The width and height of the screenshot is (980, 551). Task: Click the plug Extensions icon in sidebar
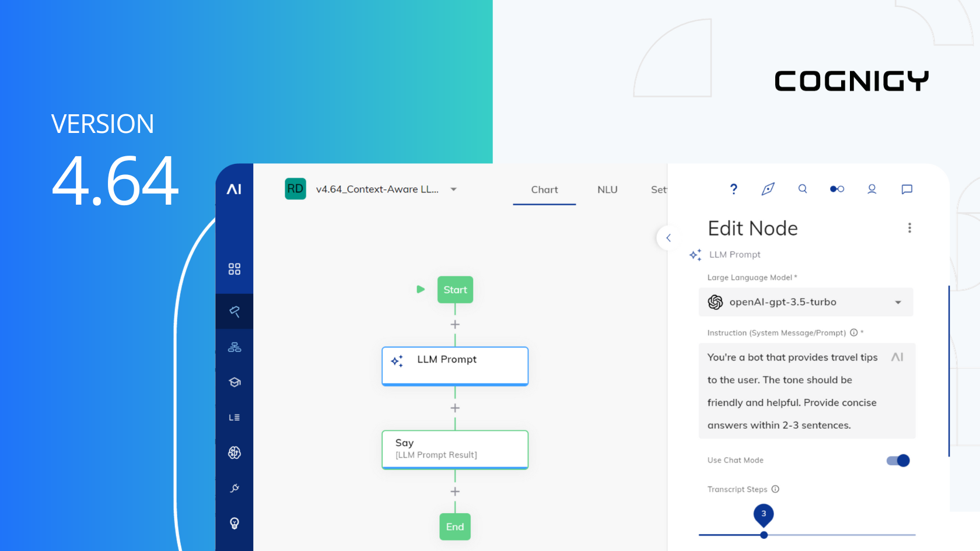point(235,487)
